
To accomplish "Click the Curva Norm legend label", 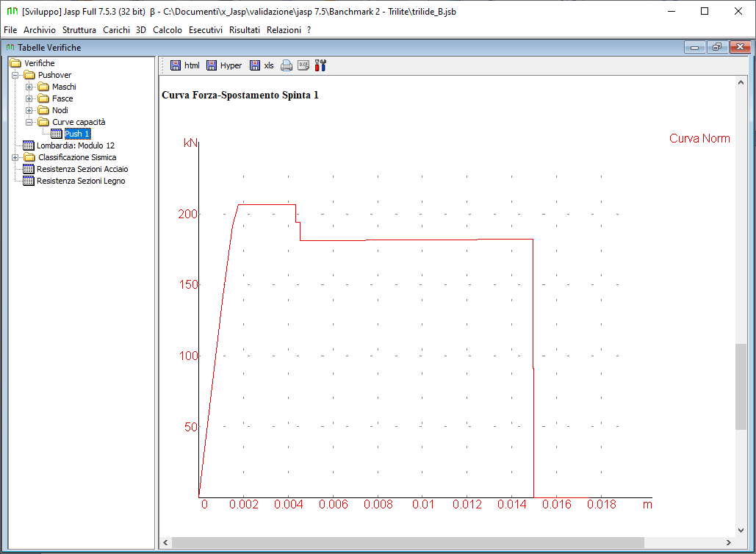I will click(699, 138).
